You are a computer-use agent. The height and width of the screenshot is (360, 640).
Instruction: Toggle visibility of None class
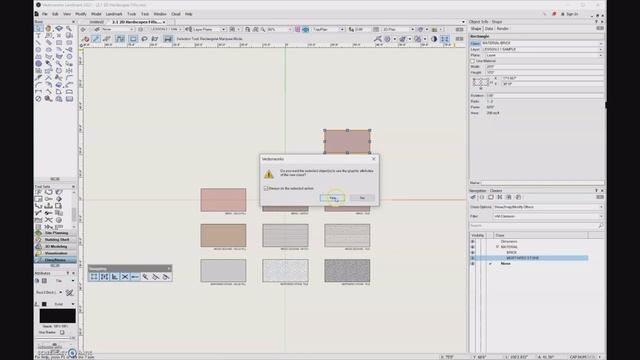[x=473, y=264]
